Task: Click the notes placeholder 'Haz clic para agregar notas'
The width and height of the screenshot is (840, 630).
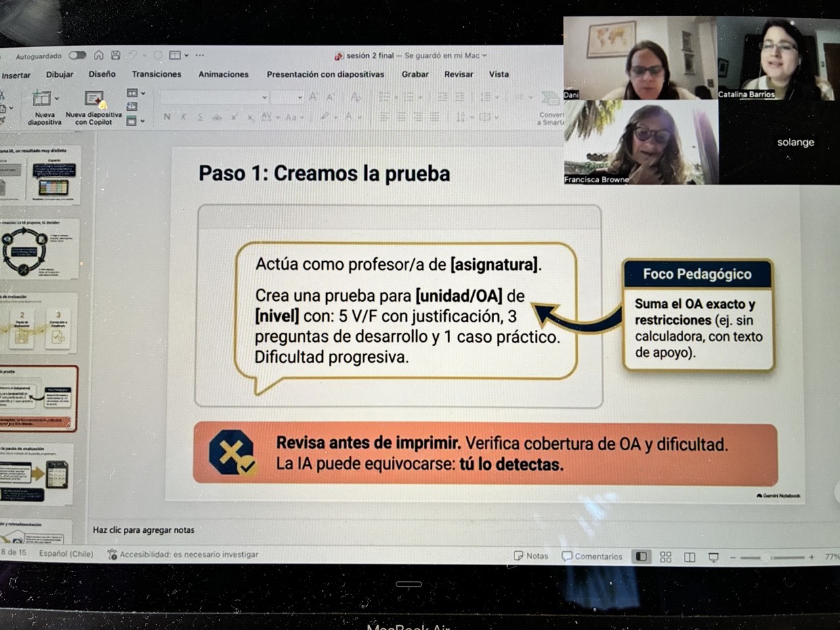Action: pyautogui.click(x=144, y=530)
